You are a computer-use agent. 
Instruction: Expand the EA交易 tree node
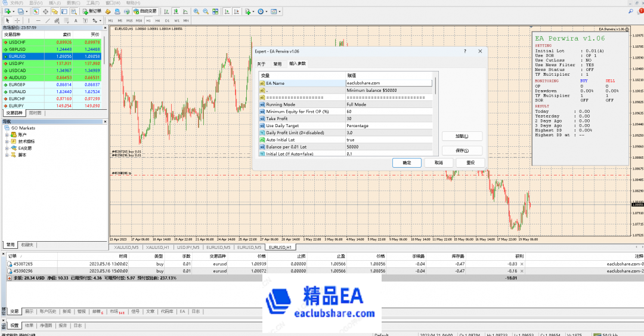(x=7, y=148)
